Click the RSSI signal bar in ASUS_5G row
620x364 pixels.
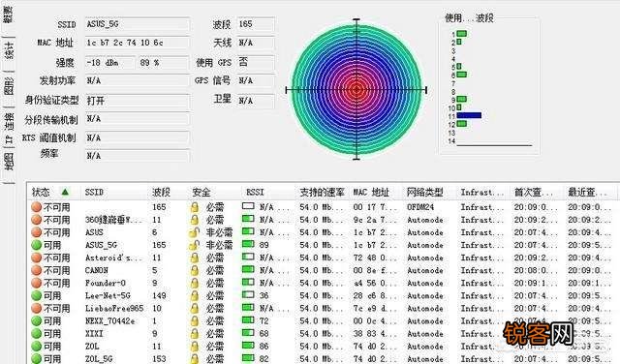pos(248,244)
